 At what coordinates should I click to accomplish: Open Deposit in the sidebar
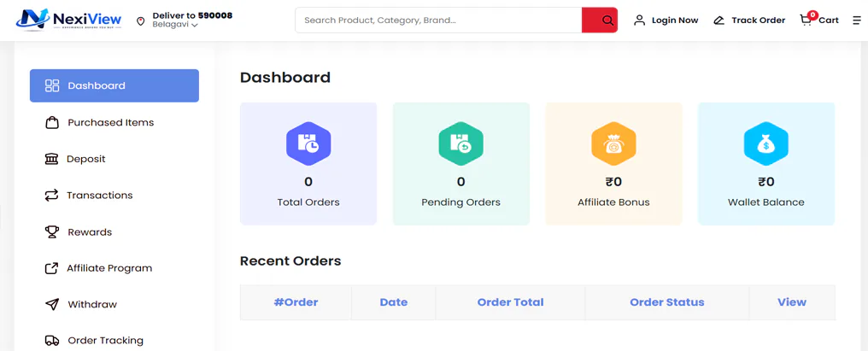tap(85, 159)
